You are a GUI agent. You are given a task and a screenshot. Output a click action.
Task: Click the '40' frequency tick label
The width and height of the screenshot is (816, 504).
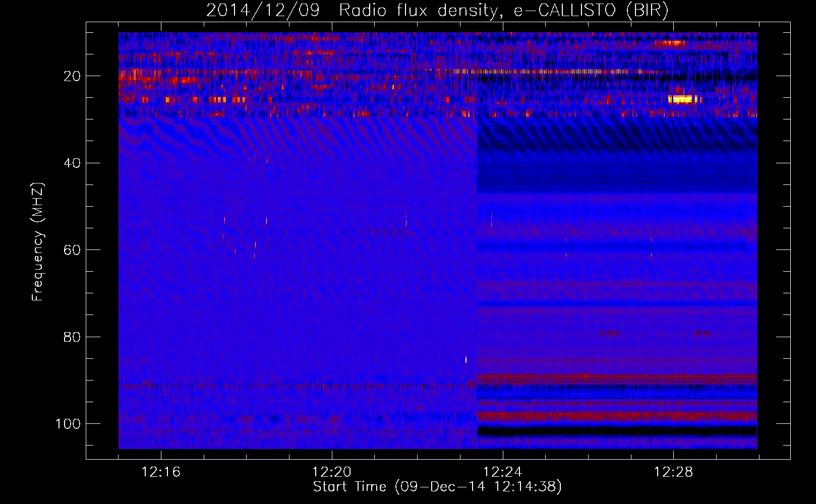tap(72, 163)
